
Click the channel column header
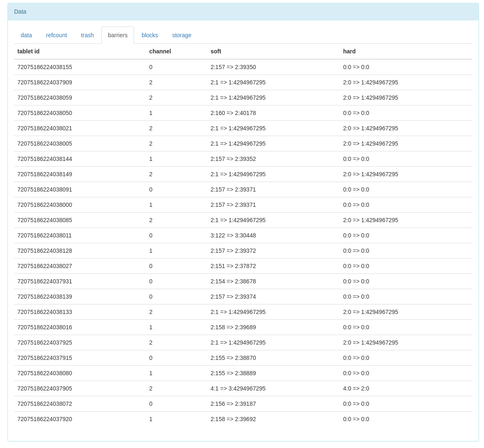tap(160, 51)
